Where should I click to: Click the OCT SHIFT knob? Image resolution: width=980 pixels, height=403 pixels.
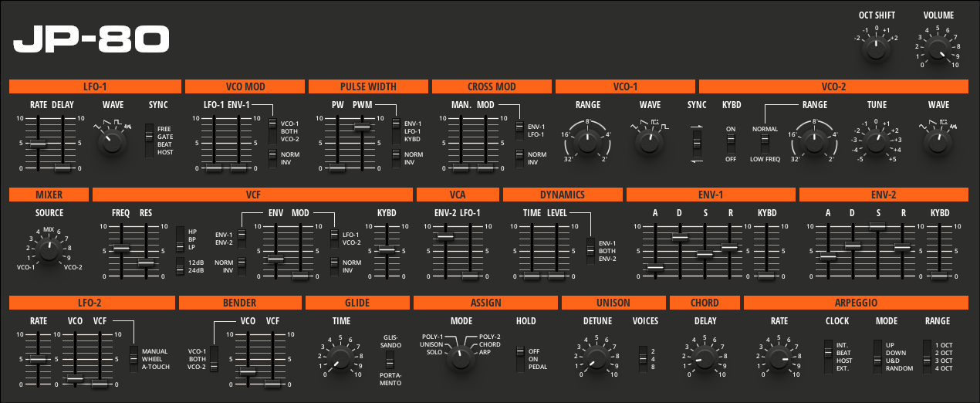[874, 49]
